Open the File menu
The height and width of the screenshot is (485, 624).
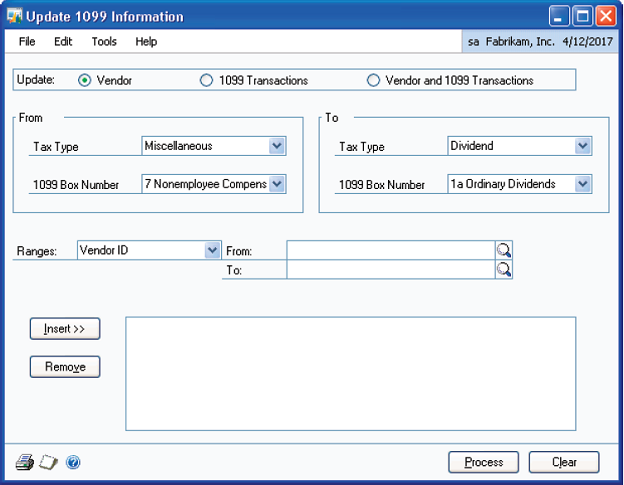pyautogui.click(x=27, y=42)
